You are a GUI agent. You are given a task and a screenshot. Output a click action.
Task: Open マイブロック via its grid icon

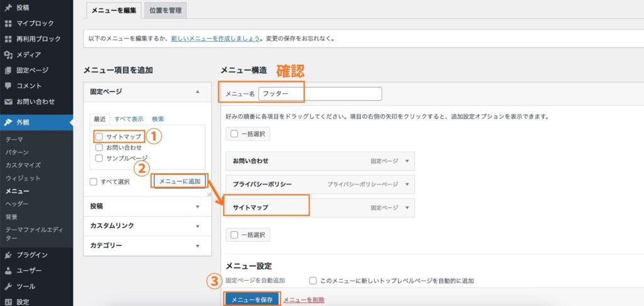(x=8, y=23)
